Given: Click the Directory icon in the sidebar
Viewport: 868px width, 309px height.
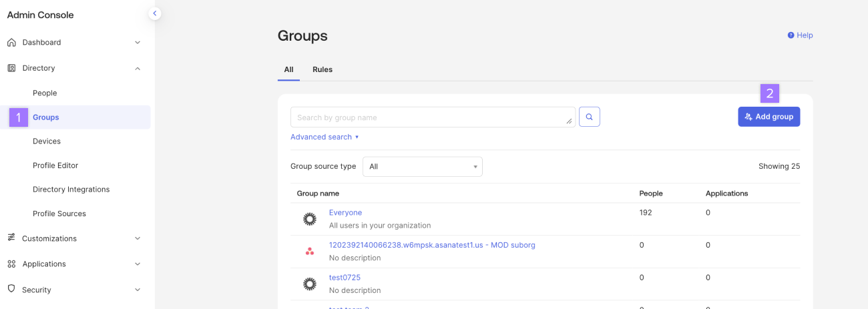Looking at the screenshot, I should (x=11, y=68).
